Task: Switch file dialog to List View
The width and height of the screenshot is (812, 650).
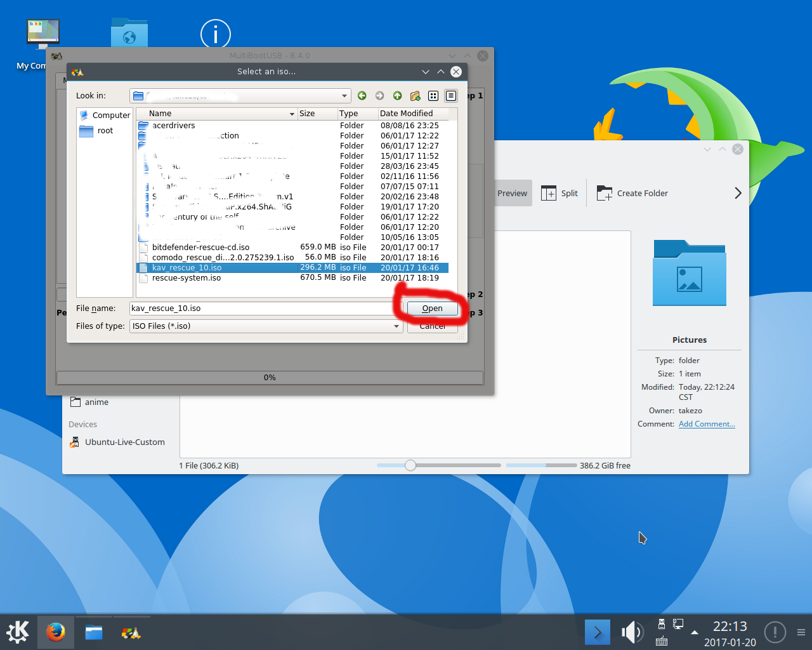Action: coord(433,96)
